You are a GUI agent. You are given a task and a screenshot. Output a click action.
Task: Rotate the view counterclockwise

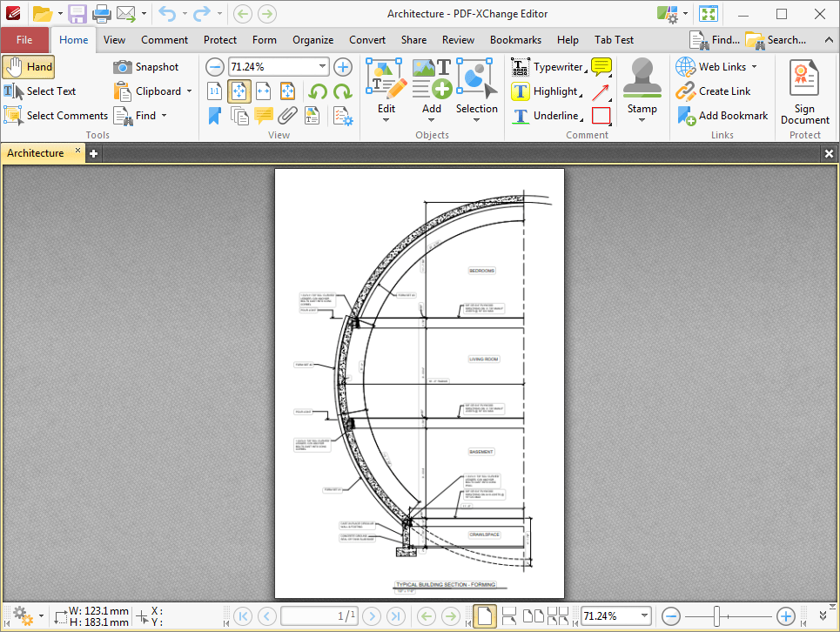316,91
